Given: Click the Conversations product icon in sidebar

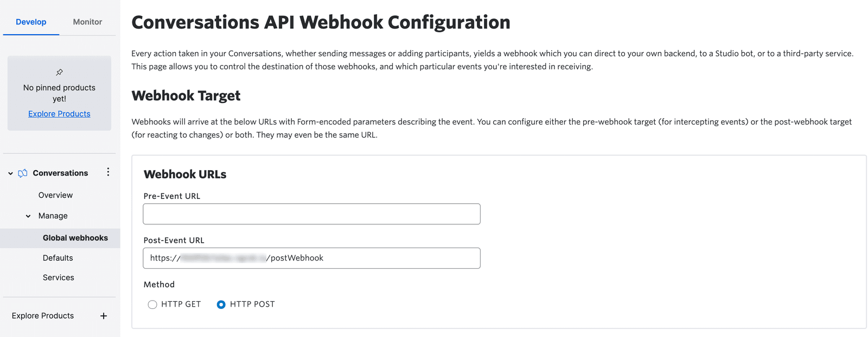Looking at the screenshot, I should [x=22, y=172].
